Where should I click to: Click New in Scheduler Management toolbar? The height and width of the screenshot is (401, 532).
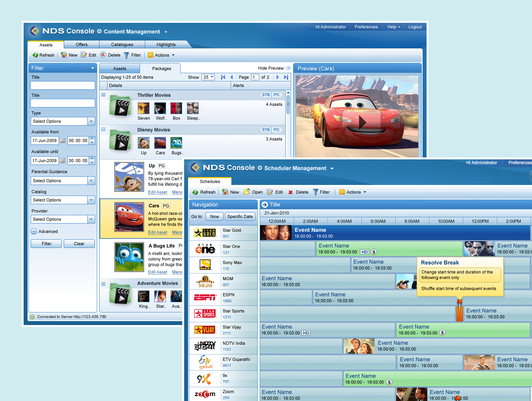tap(231, 192)
